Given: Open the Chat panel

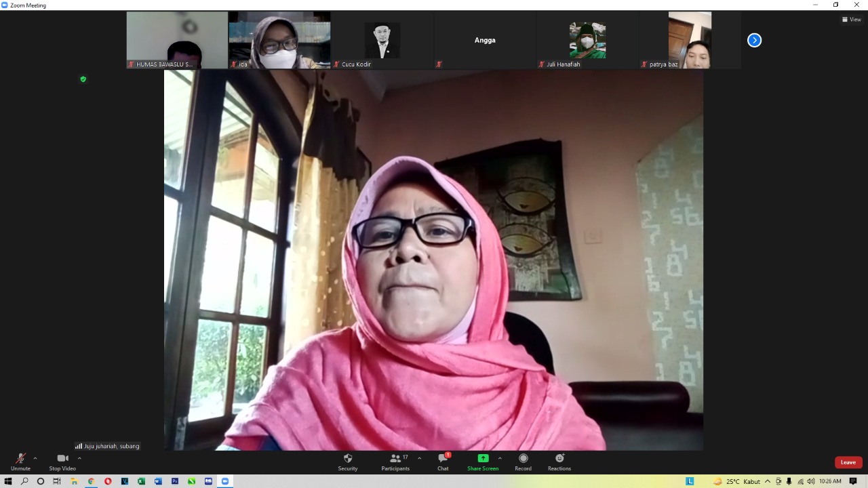Looking at the screenshot, I should [x=443, y=459].
